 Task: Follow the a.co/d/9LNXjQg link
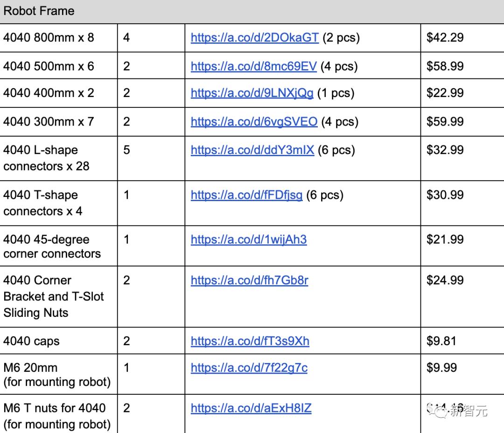(252, 93)
